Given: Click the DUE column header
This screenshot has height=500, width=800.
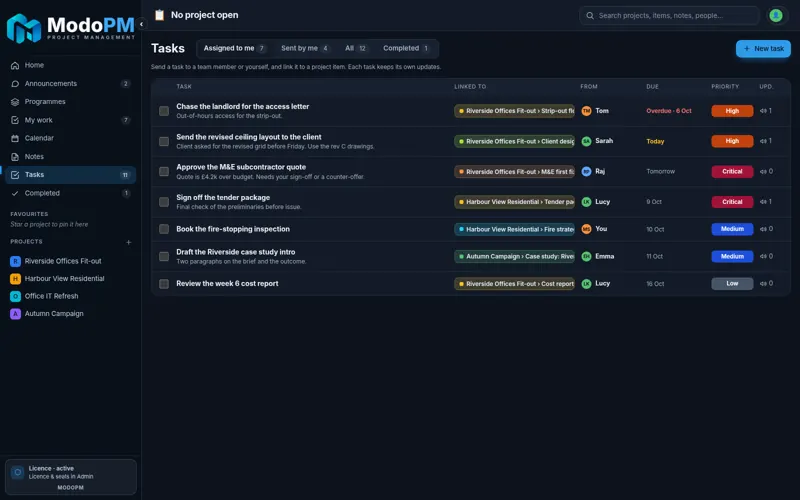Looking at the screenshot, I should tap(652, 87).
